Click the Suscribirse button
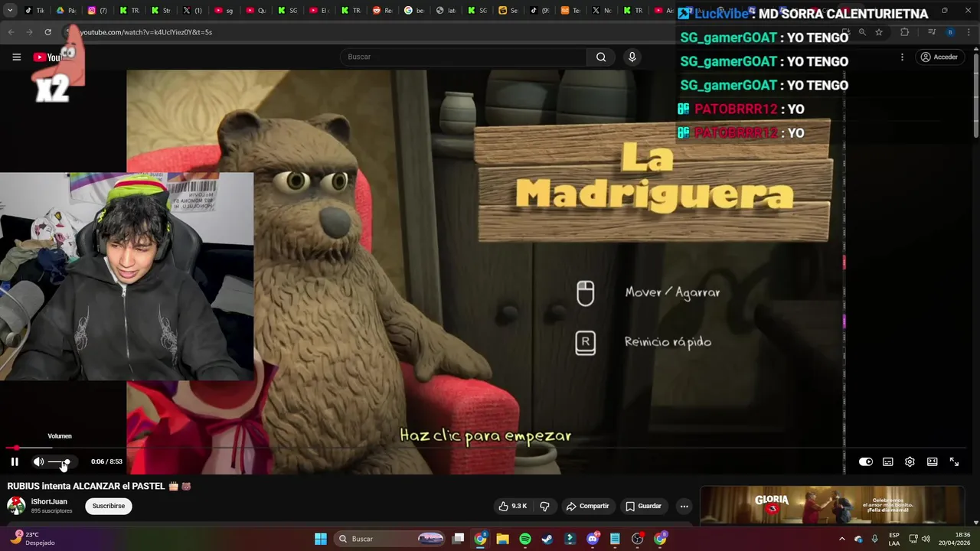Image resolution: width=980 pixels, height=551 pixels. tap(109, 506)
